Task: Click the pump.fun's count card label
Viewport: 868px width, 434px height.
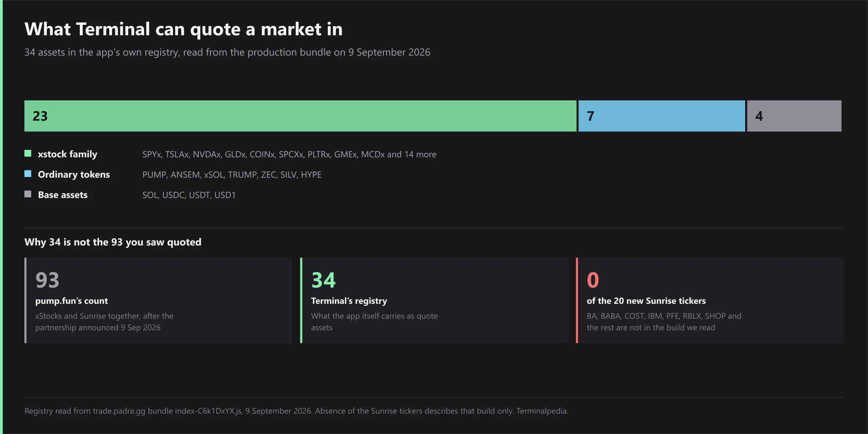Action: (72, 301)
